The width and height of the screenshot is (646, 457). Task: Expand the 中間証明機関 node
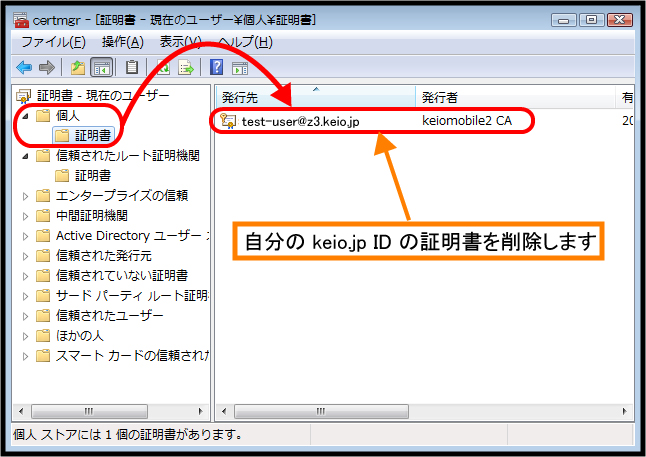pos(27,216)
